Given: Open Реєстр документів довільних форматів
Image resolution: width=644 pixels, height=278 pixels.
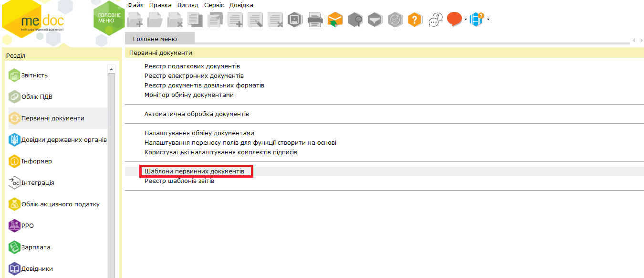Looking at the screenshot, I should click(204, 85).
